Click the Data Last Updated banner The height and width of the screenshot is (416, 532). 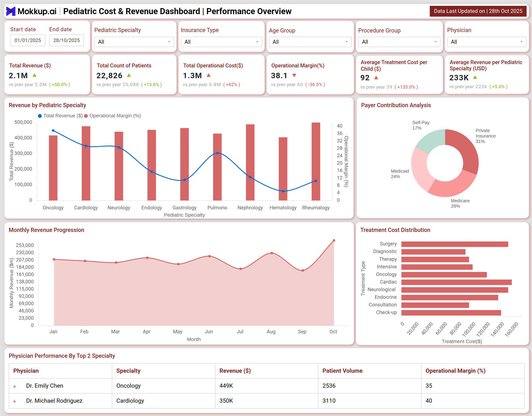point(478,11)
